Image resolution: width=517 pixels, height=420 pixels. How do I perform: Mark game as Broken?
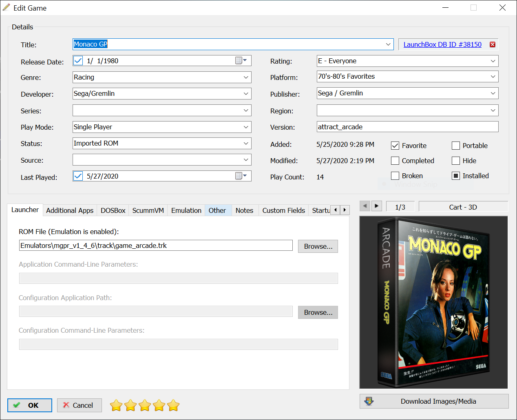[395, 176]
